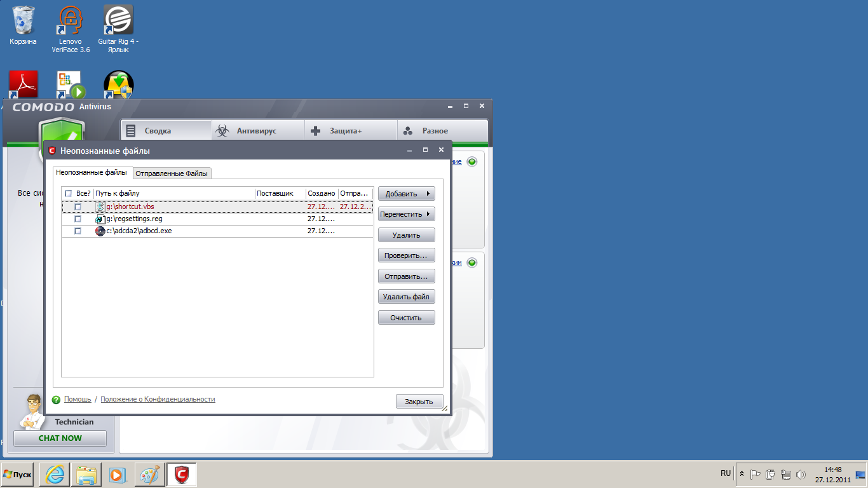This screenshot has width=868, height=488.
Task: Click the Show desktop icon in the tray
Action: 861,474
